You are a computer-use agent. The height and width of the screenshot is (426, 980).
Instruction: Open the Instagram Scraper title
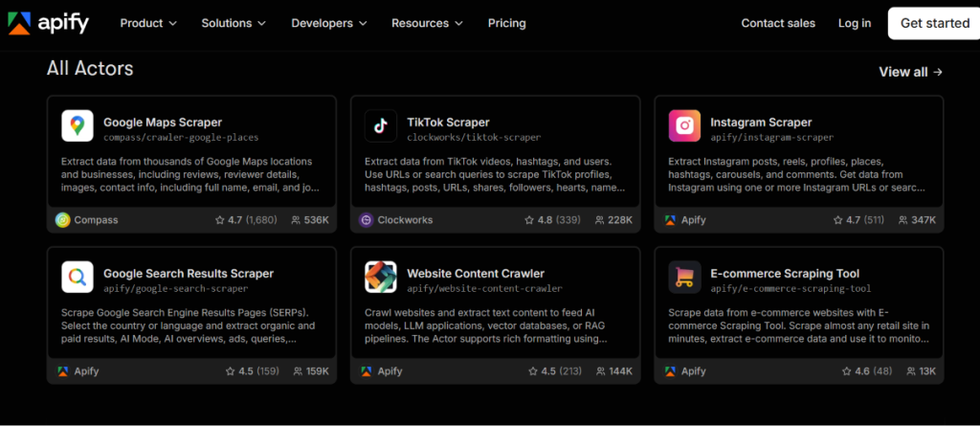761,123
